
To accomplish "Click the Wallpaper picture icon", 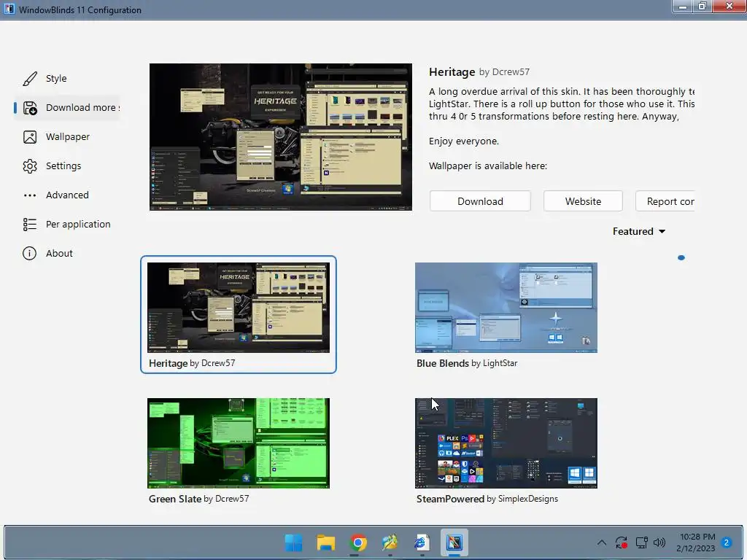I will coord(29,137).
